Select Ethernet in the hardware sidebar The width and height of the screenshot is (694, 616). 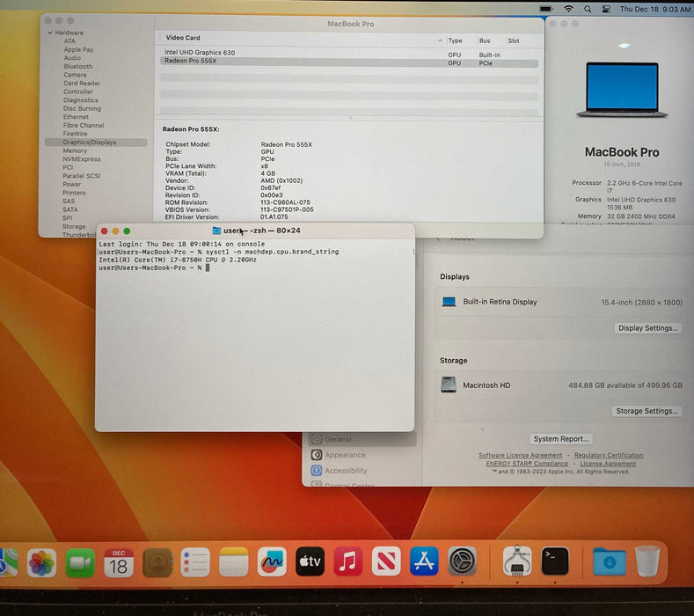point(76,117)
